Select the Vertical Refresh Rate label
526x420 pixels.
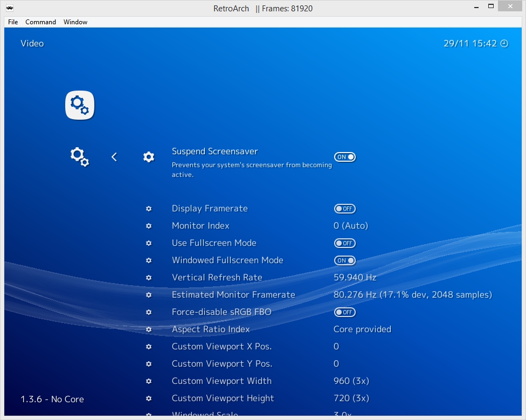[217, 278]
